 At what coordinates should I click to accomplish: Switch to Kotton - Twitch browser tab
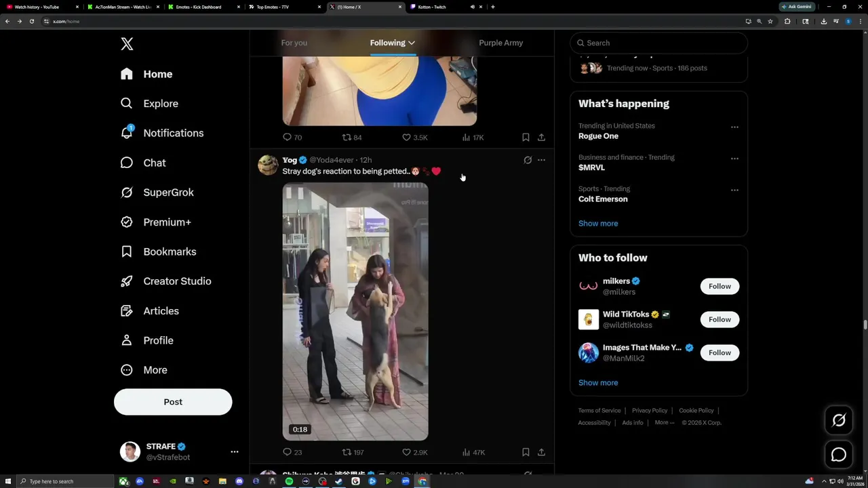pyautogui.click(x=445, y=7)
